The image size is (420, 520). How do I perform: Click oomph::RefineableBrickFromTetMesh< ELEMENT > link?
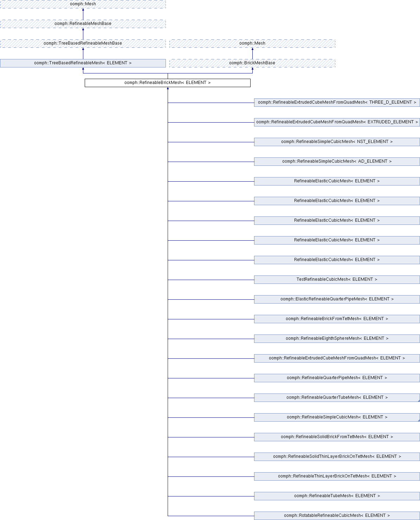tap(337, 319)
